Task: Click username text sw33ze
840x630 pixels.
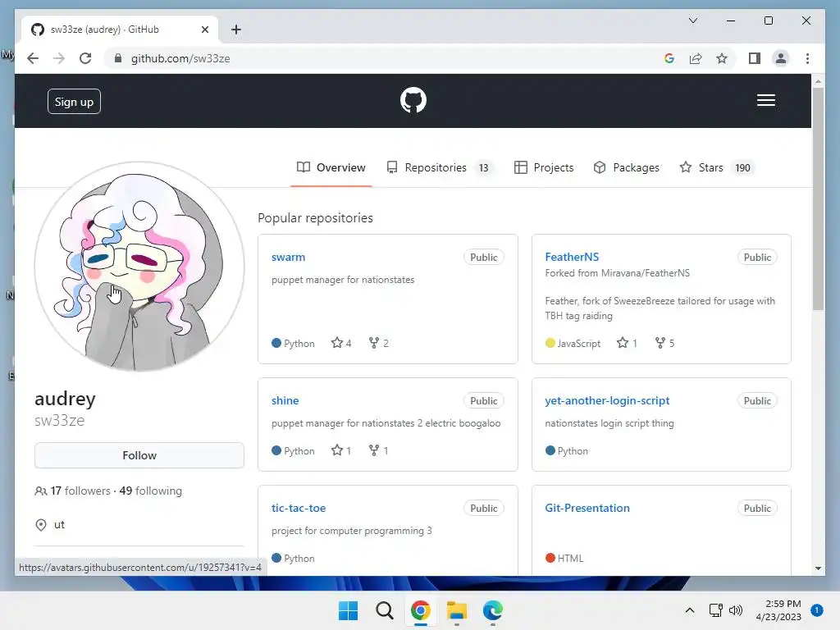Action: point(59,421)
